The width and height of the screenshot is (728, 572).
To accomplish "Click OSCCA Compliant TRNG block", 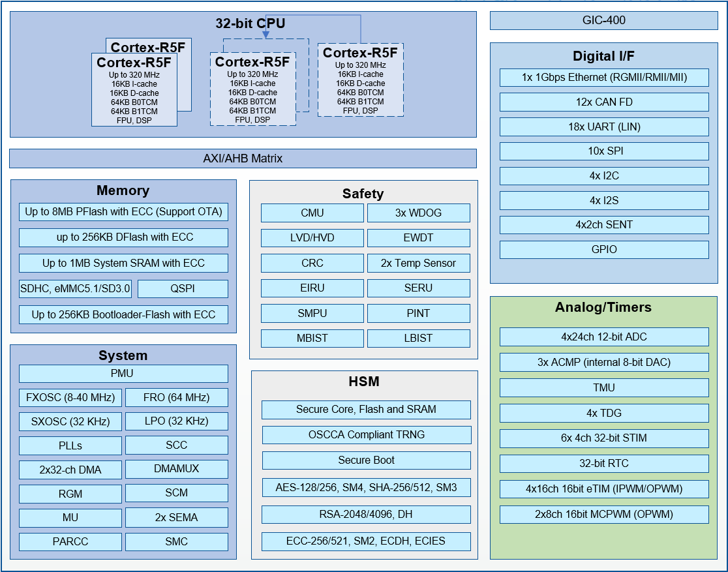I will coord(366,435).
